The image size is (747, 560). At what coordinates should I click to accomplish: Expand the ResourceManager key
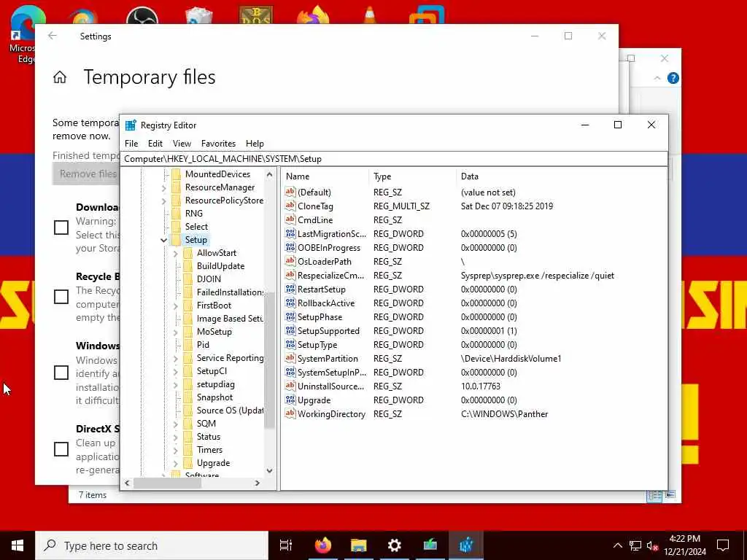[x=164, y=187]
